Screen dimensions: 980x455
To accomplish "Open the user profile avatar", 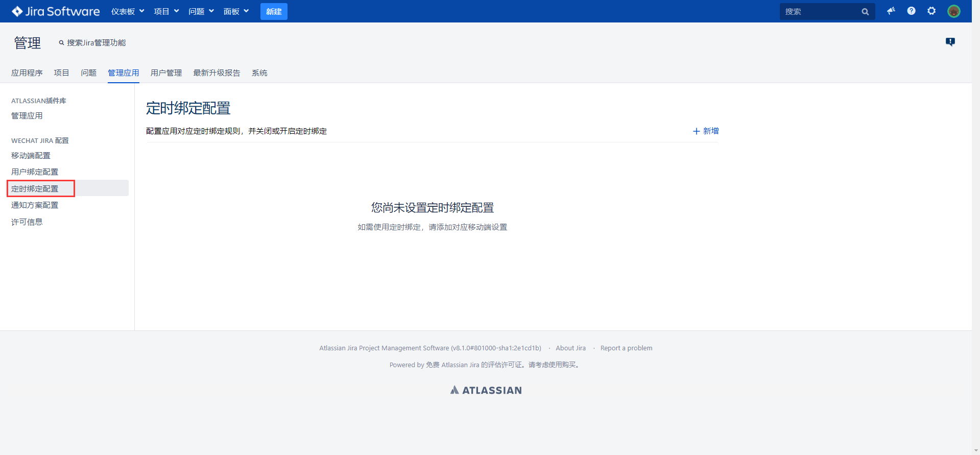I will pyautogui.click(x=953, y=11).
